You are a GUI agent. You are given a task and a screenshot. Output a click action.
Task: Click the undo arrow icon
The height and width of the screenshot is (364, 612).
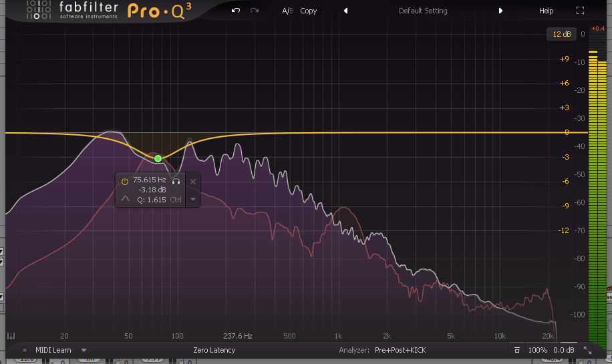pyautogui.click(x=235, y=11)
